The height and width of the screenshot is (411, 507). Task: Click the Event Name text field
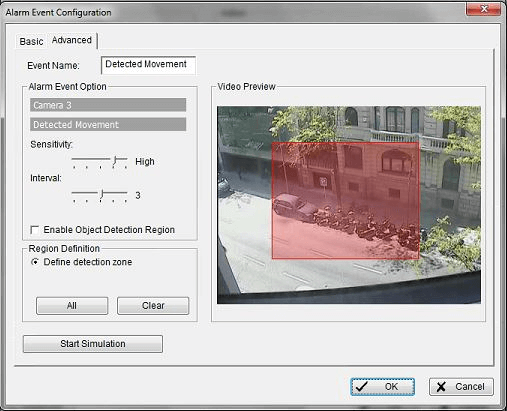(148, 65)
